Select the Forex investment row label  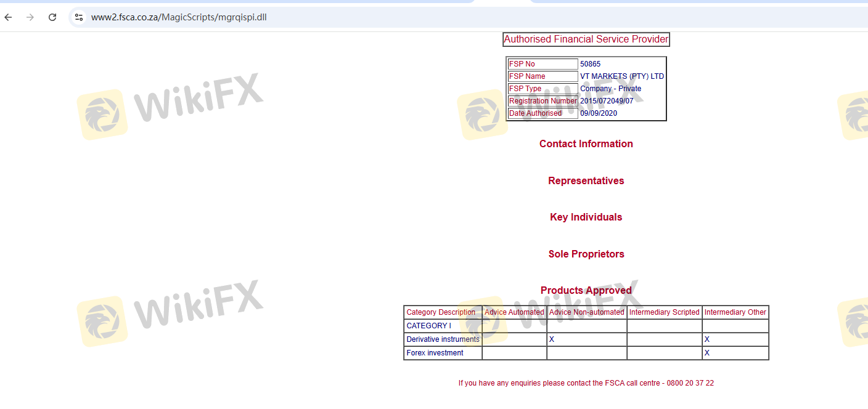435,353
